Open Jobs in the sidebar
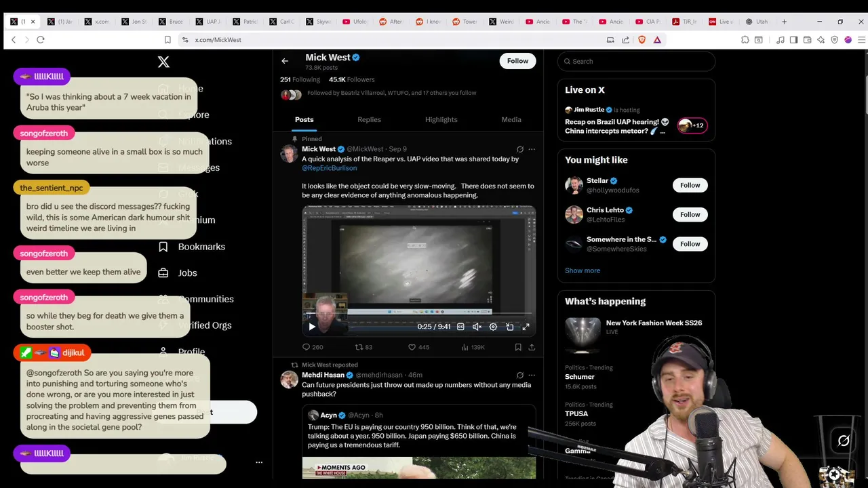The height and width of the screenshot is (488, 868). pos(178,273)
